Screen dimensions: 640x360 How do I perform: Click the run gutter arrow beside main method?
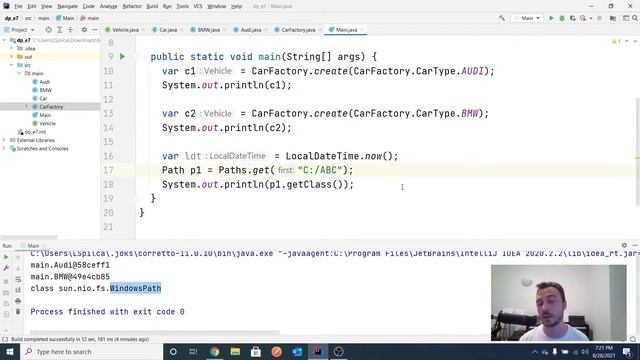coord(122,56)
